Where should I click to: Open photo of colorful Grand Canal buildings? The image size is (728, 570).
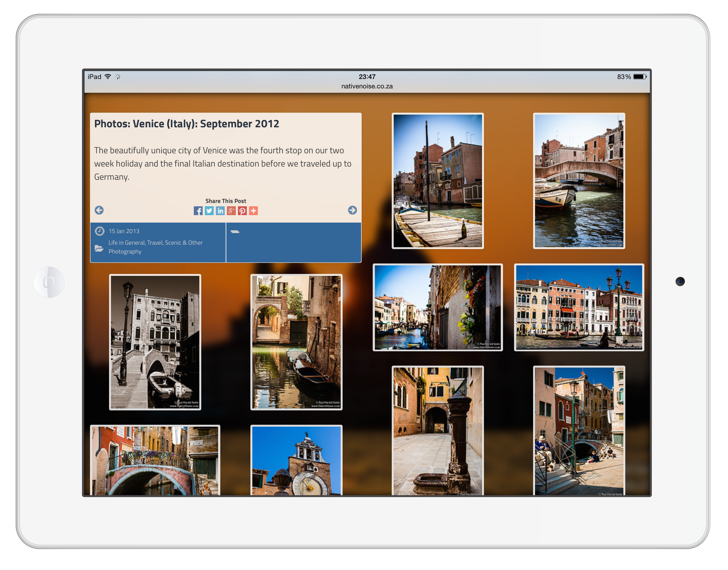[x=579, y=307]
